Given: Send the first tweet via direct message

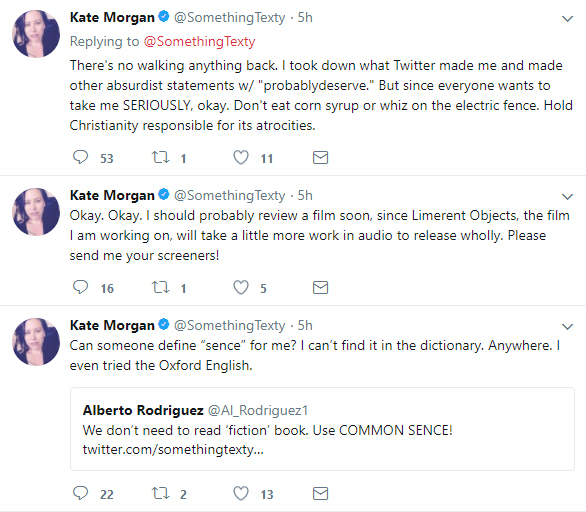Looking at the screenshot, I should click(x=320, y=157).
